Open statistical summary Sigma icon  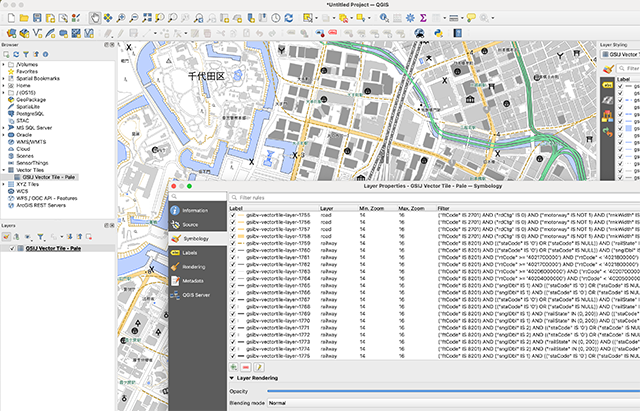423,18
